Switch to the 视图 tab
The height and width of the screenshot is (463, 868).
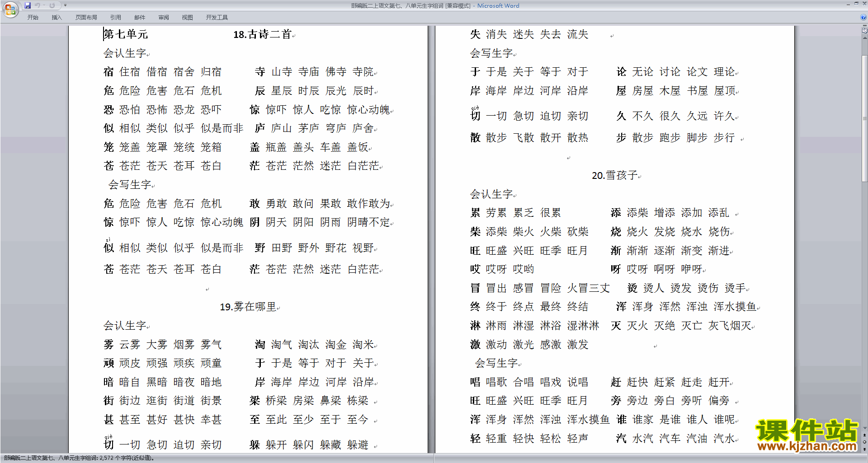[188, 18]
